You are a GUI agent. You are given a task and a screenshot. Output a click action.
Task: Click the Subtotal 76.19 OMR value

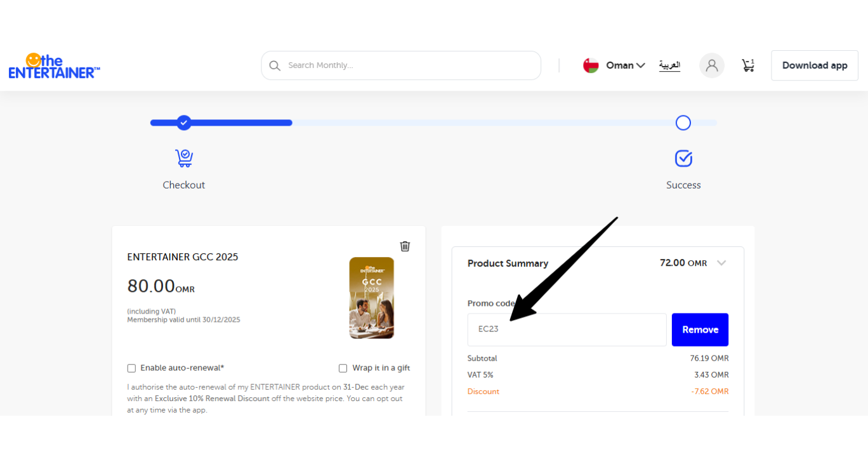[709, 359]
